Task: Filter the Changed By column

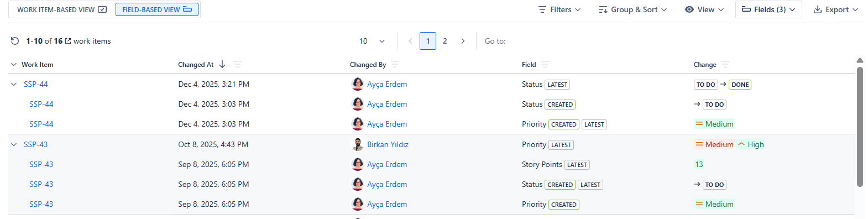Action: pos(395,65)
